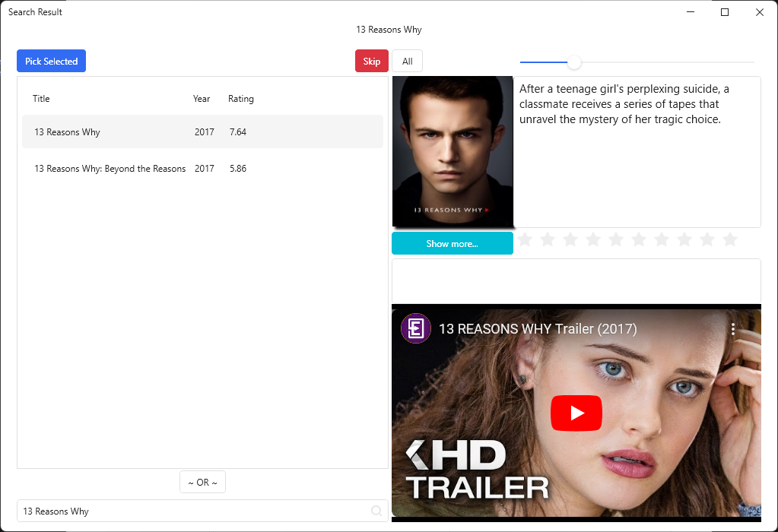Select the 13 Reasons Why row
Screen dimensions: 778x532
(202, 132)
